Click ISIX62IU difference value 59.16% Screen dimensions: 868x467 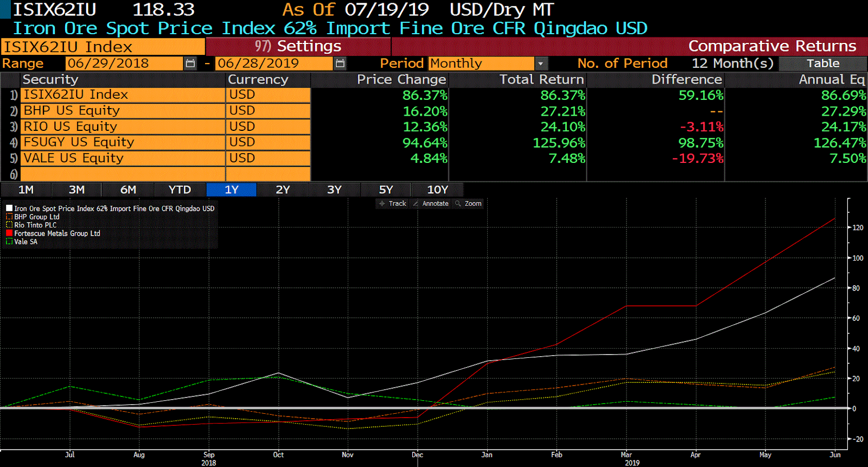(701, 96)
